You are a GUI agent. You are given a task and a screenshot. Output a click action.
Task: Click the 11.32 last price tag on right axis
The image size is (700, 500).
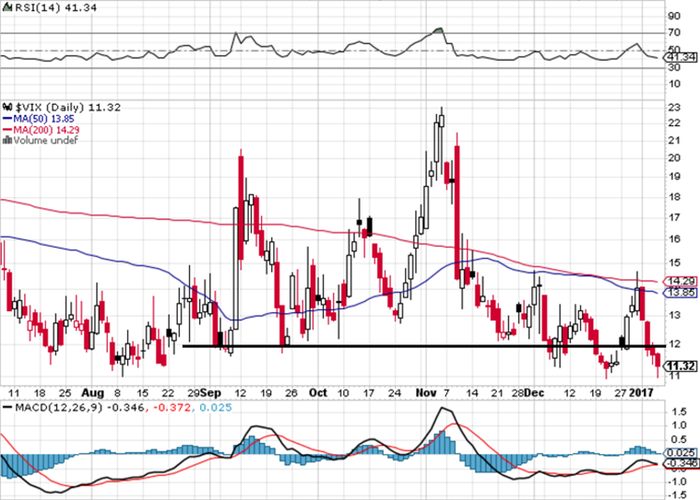(678, 366)
